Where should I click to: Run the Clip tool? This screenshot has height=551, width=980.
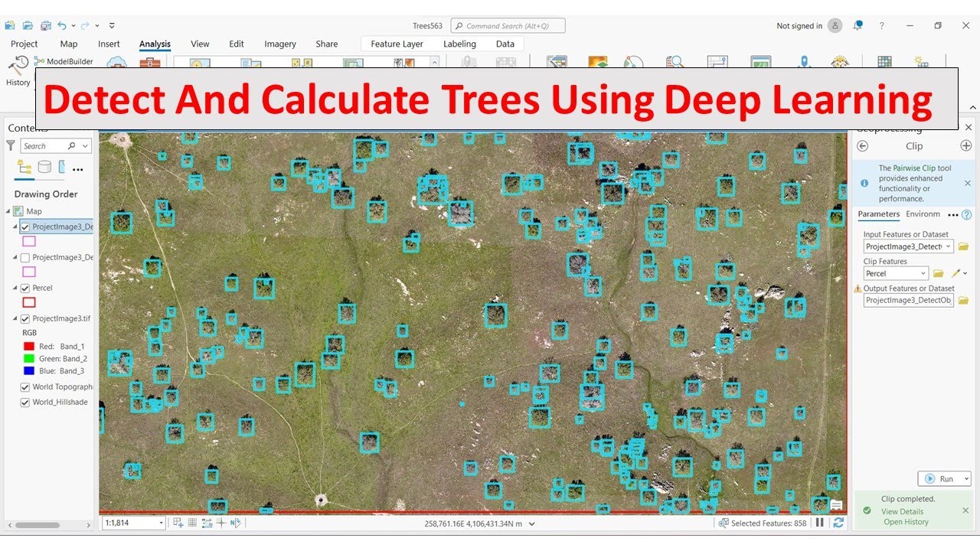[939, 478]
